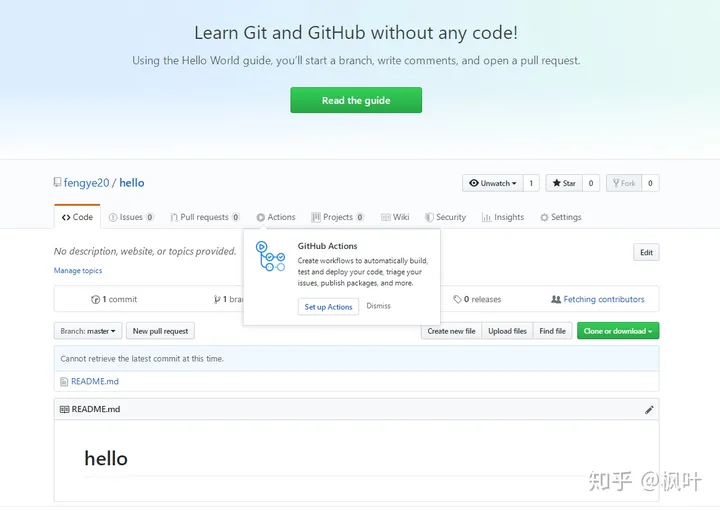Open the 0 releases link
720x511 pixels.
pyautogui.click(x=477, y=299)
